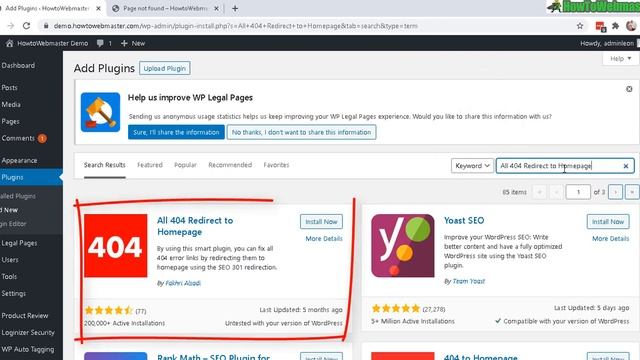Screen dimensions: 640x360
Task: Dismiss the WP Legal Pages notice
Action: (629, 89)
